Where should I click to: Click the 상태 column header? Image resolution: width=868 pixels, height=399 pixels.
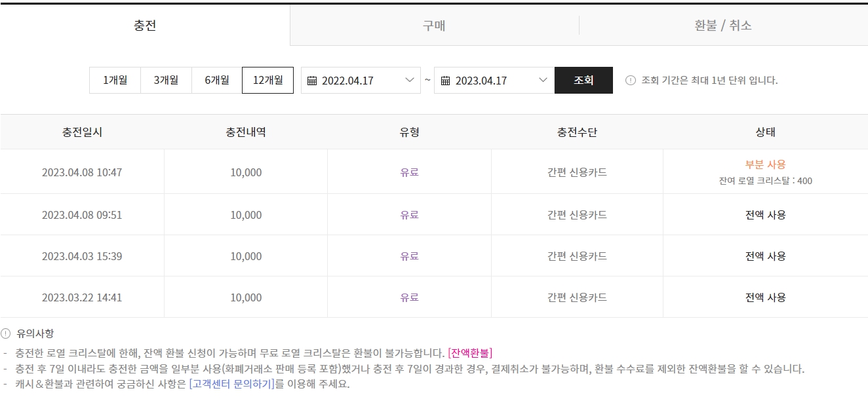coord(765,132)
